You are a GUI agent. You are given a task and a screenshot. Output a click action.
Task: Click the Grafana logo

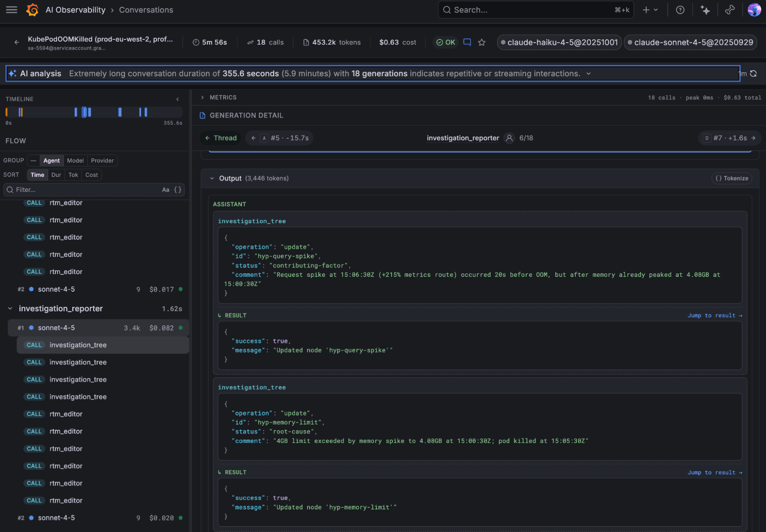click(x=31, y=10)
